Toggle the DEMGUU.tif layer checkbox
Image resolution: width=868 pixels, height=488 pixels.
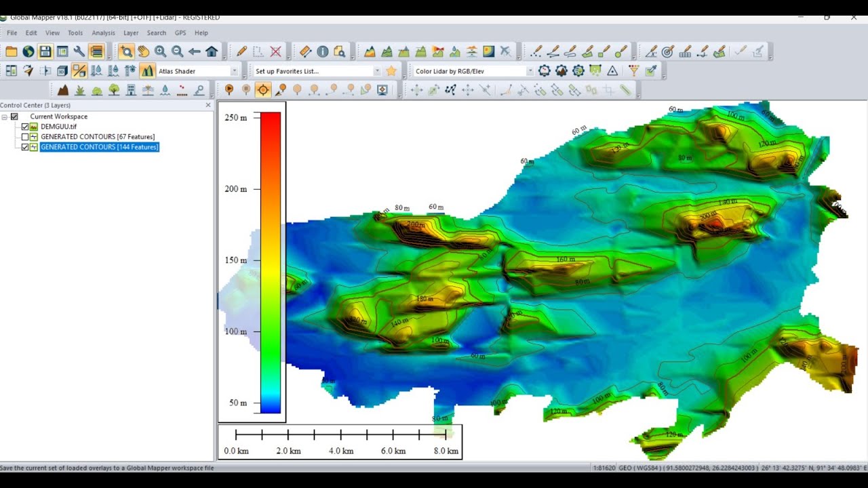[25, 127]
